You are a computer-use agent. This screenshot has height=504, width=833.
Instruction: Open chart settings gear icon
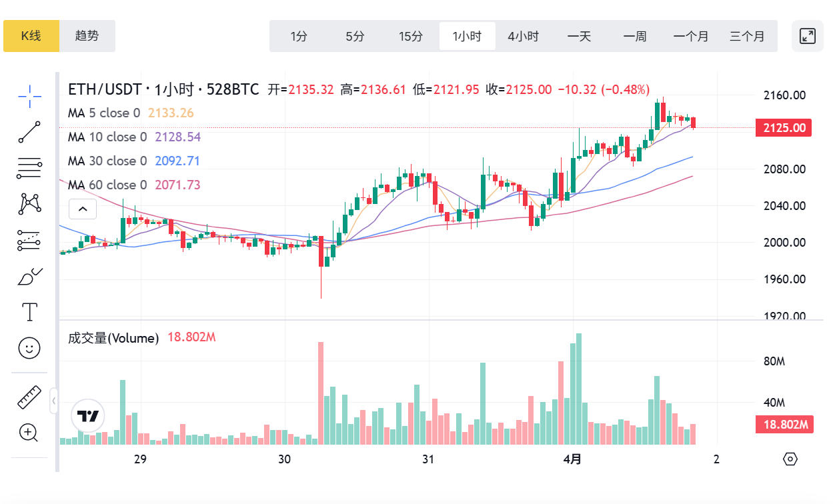(x=790, y=459)
